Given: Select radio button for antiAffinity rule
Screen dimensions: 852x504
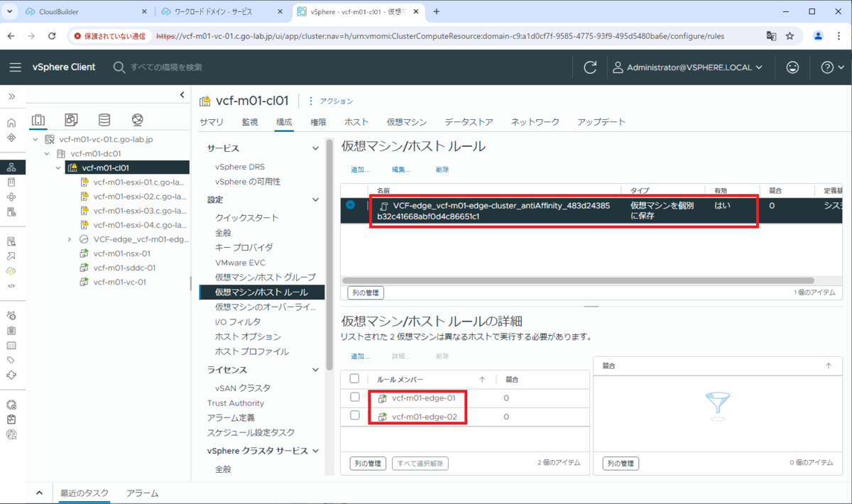Looking at the screenshot, I should [351, 205].
